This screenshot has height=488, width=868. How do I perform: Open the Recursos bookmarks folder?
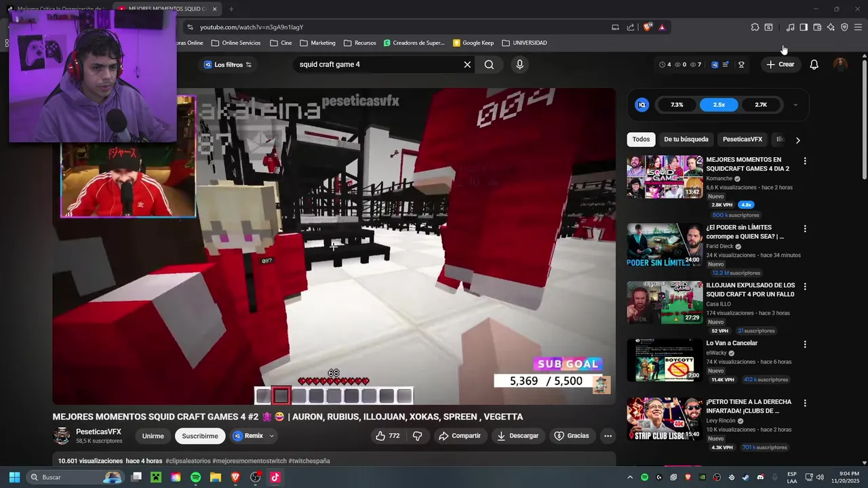click(x=359, y=43)
